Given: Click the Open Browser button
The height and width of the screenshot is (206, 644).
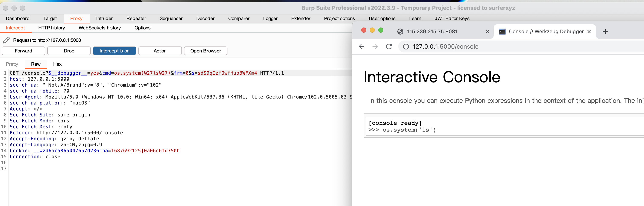Looking at the screenshot, I should [206, 51].
